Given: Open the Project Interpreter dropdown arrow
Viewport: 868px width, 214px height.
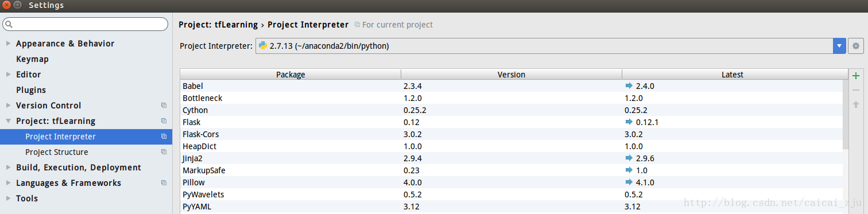Looking at the screenshot, I should click(x=840, y=46).
